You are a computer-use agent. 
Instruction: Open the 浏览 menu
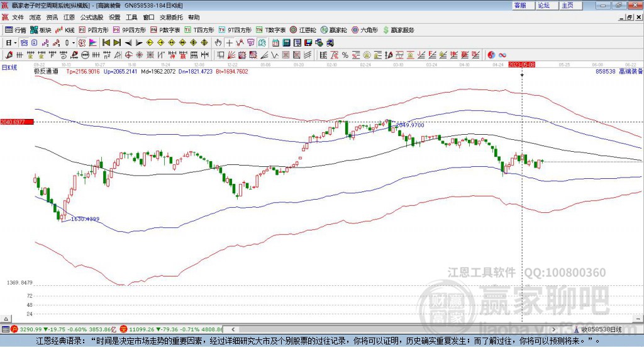[x=35, y=17]
